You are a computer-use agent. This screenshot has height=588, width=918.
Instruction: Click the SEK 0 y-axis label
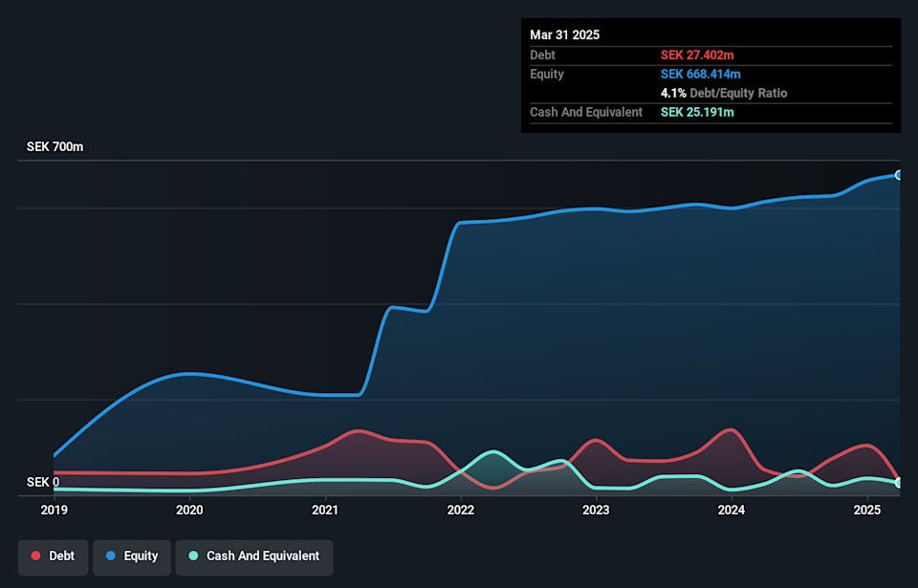point(42,482)
